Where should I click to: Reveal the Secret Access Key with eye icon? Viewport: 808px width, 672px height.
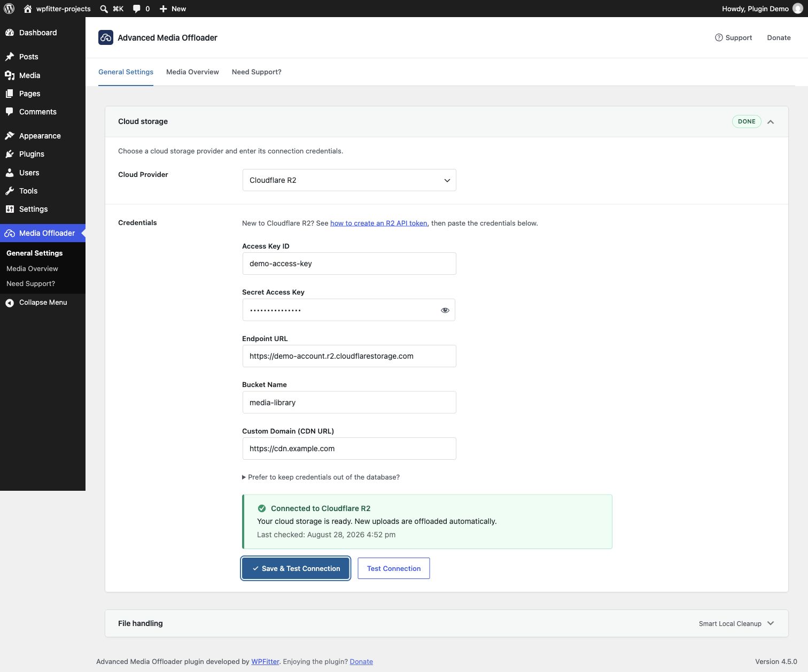(x=445, y=310)
